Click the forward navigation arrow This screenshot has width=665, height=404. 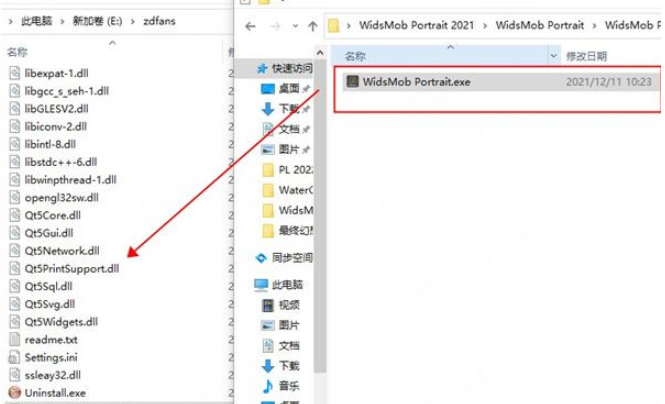pos(275,27)
